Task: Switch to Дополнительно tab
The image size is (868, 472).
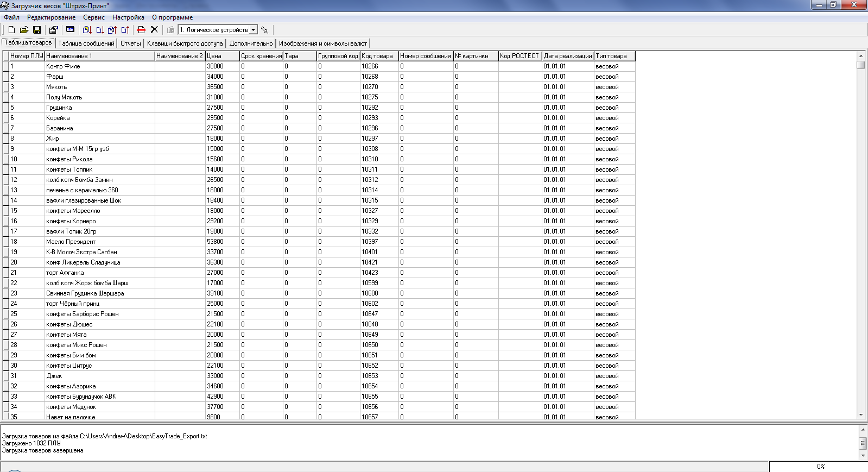Action: pos(251,43)
